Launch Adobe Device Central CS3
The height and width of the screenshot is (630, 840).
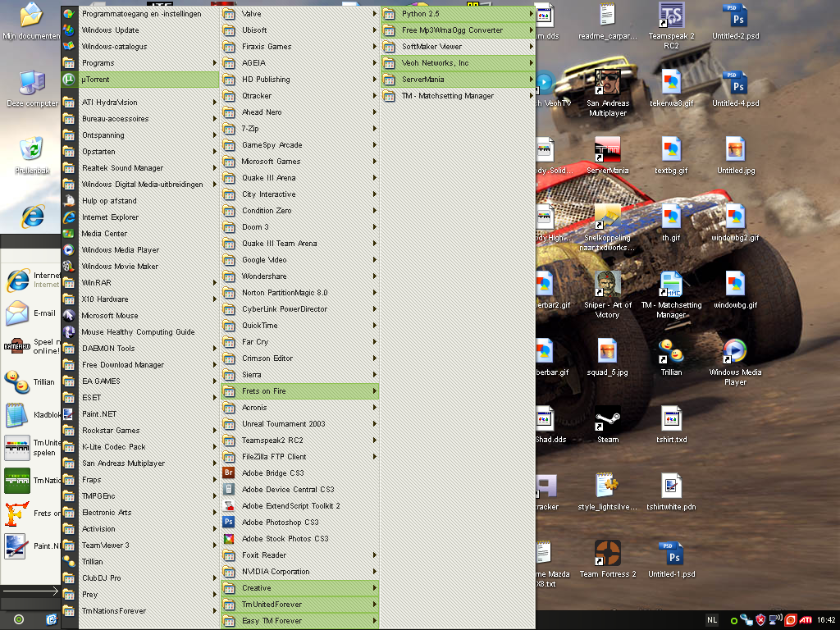tap(299, 490)
